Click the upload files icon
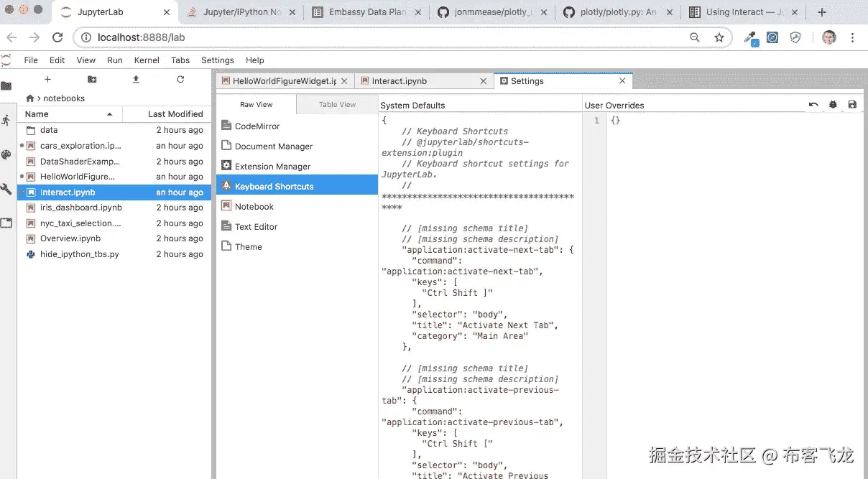Screen dimensions: 868x479 pos(136,80)
